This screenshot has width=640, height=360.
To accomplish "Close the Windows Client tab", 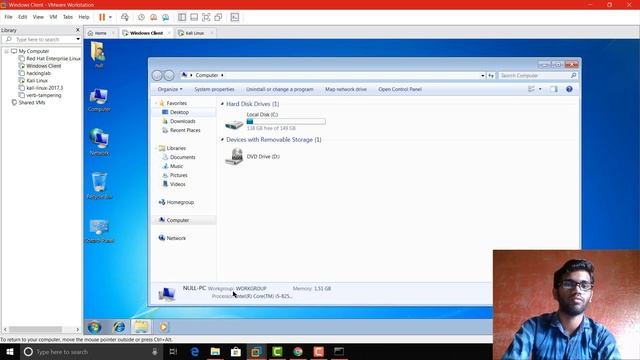I will pyautogui.click(x=169, y=33).
